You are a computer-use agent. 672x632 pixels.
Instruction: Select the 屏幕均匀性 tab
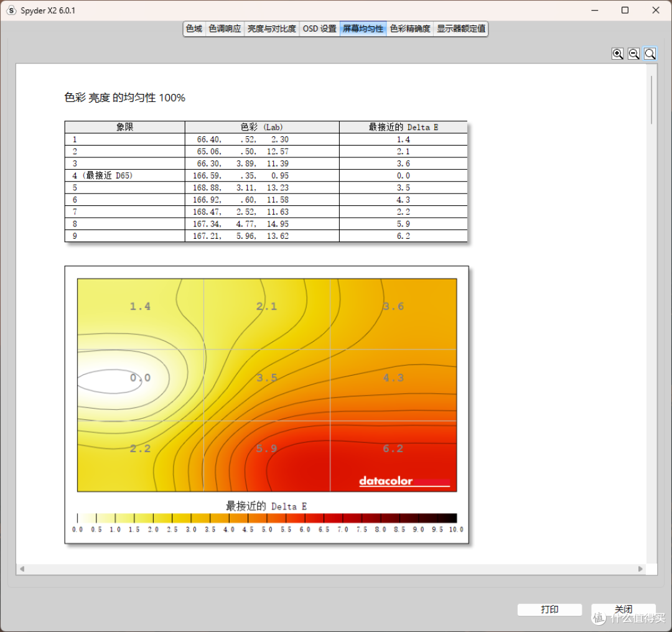[363, 29]
